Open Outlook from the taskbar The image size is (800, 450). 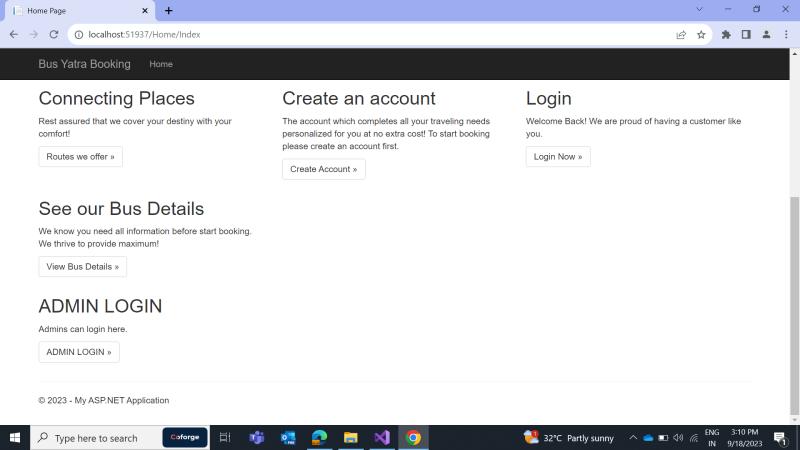coord(288,438)
